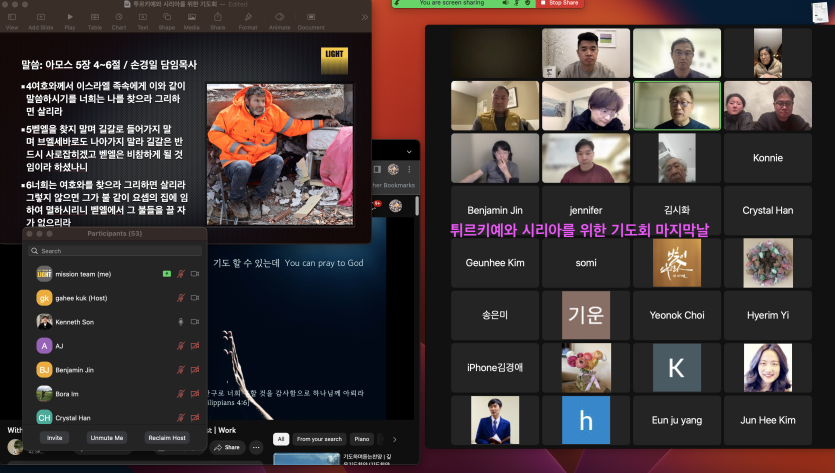This screenshot has height=473, width=835.
Task: Click Konnie's tile in Zoom gallery
Action: 767,158
